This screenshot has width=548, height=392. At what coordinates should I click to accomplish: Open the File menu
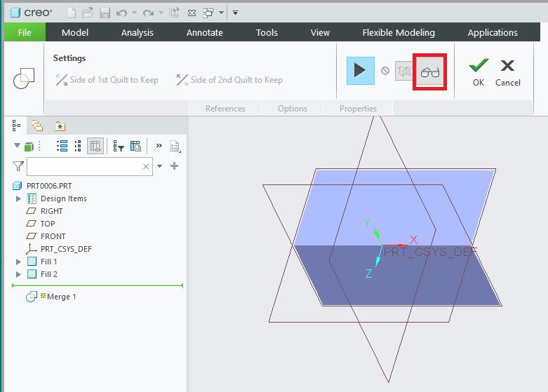(x=25, y=32)
